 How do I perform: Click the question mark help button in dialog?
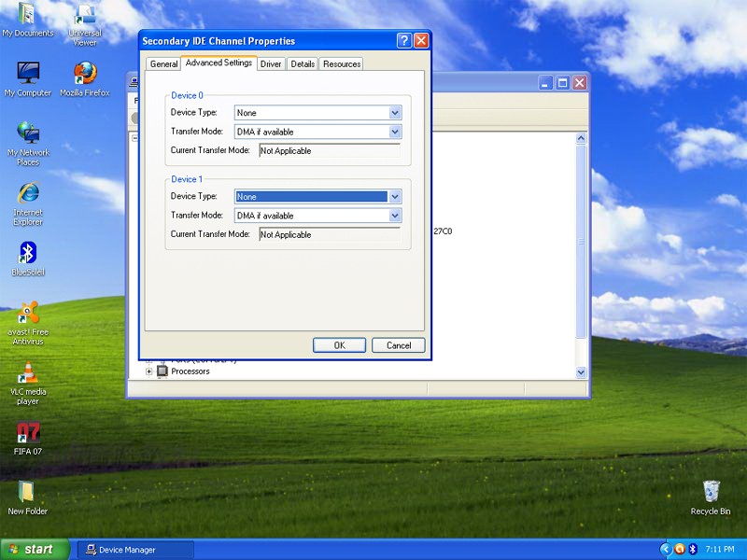(x=404, y=41)
